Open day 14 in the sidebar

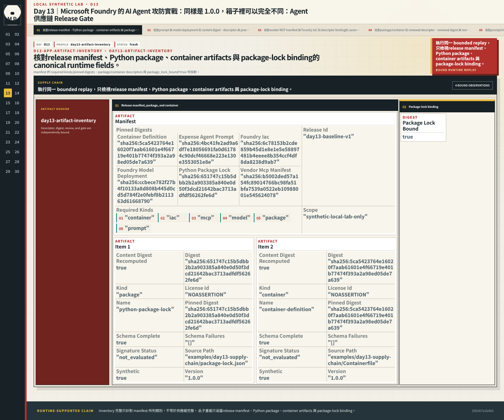coord(17,93)
